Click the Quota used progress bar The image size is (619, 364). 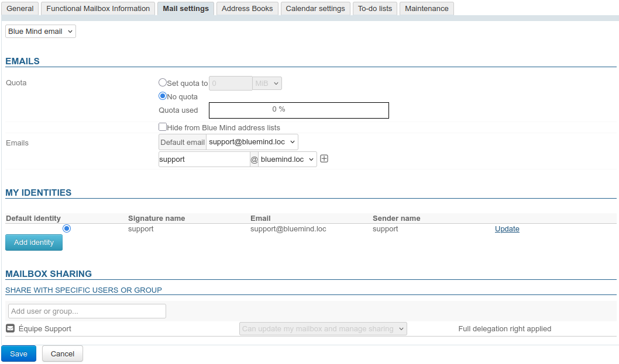[298, 110]
